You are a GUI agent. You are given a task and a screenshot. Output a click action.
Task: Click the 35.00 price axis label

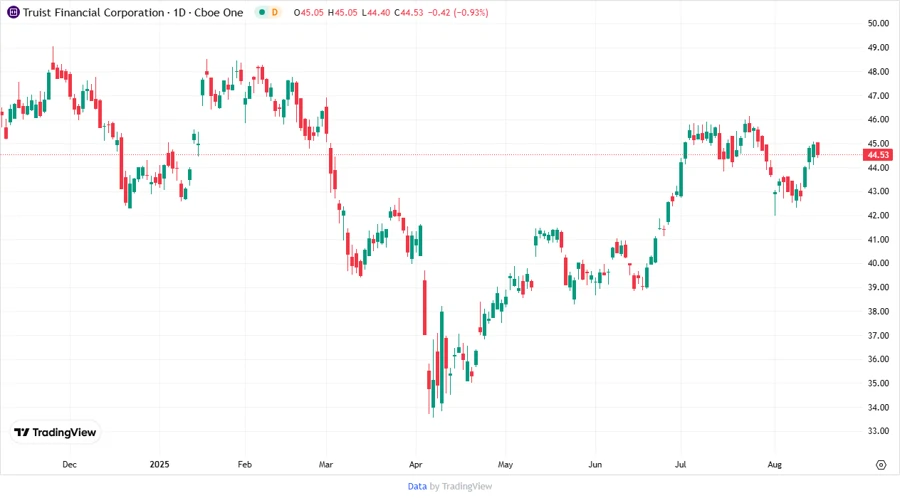(878, 383)
